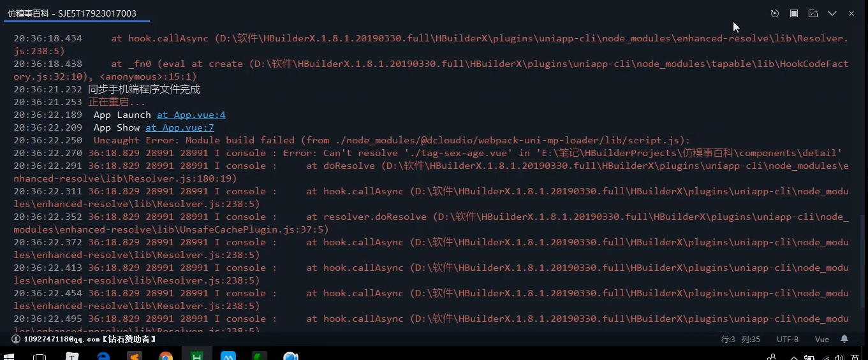Viewport: 868px width, 360px height.
Task: Click the "Can't resolve './tag-sex-age.vue'" error line
Action: tap(465, 153)
